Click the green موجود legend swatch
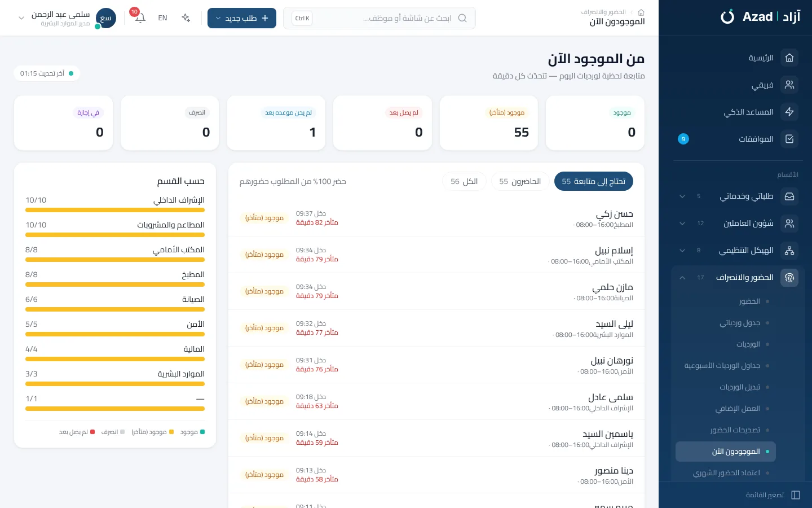Viewport: 812px width, 508px height. click(202, 432)
